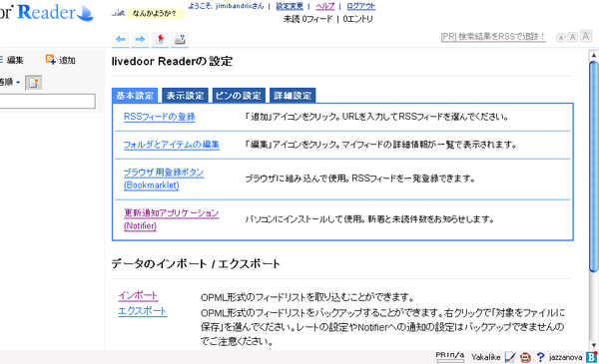
Task: Select smallest font size A icon
Action: [561, 37]
